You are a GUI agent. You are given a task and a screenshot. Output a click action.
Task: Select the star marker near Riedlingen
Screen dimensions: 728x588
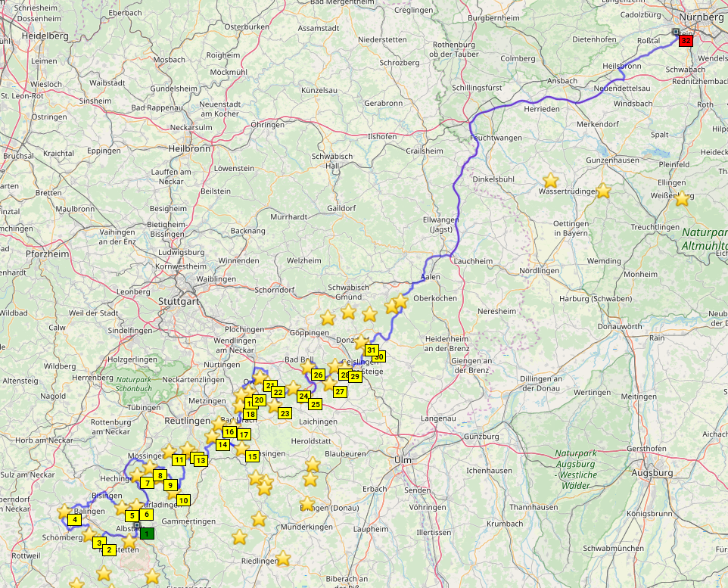click(283, 558)
